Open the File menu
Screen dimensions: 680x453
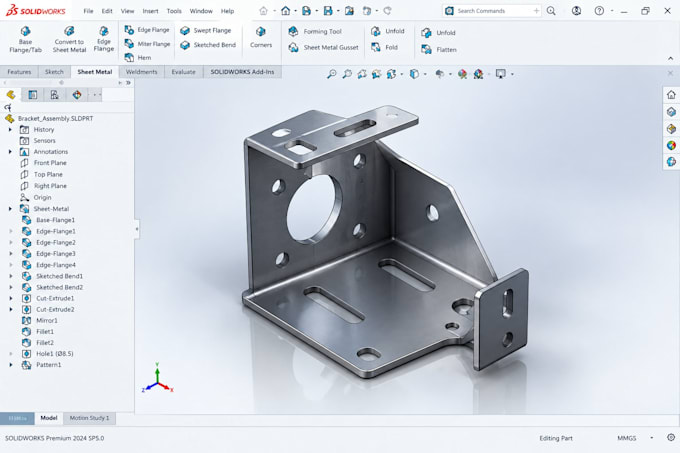(88, 11)
